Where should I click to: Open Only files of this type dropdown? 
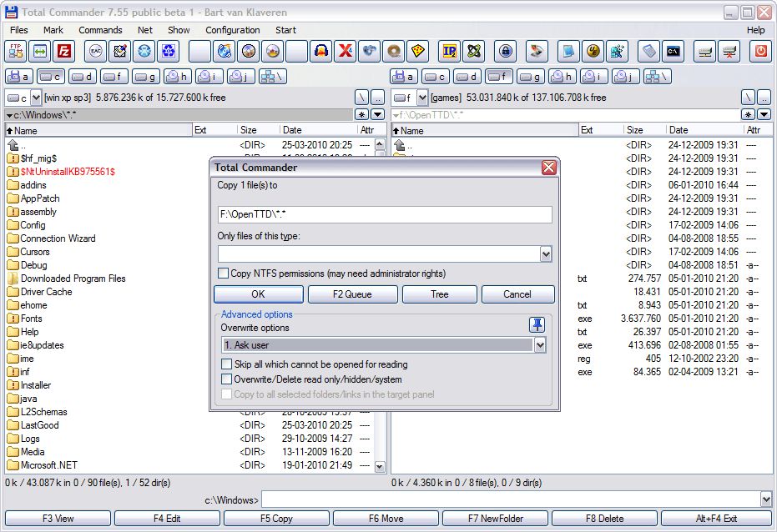coord(546,254)
